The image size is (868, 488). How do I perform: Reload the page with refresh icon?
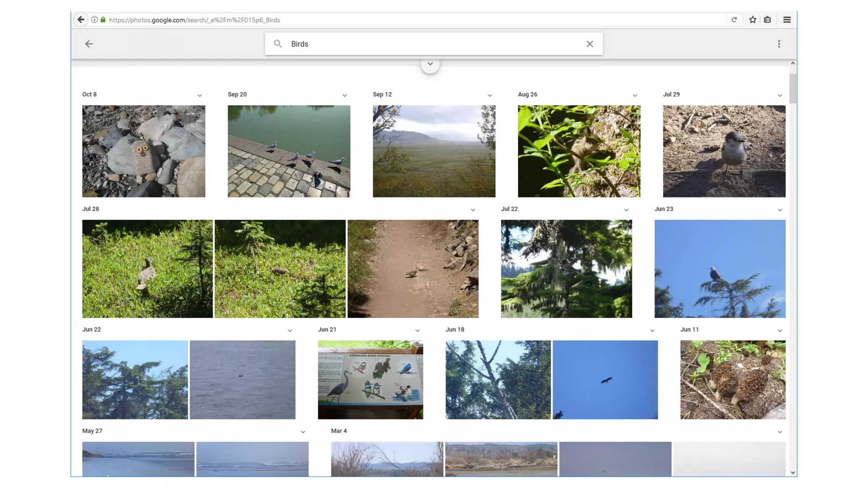734,19
